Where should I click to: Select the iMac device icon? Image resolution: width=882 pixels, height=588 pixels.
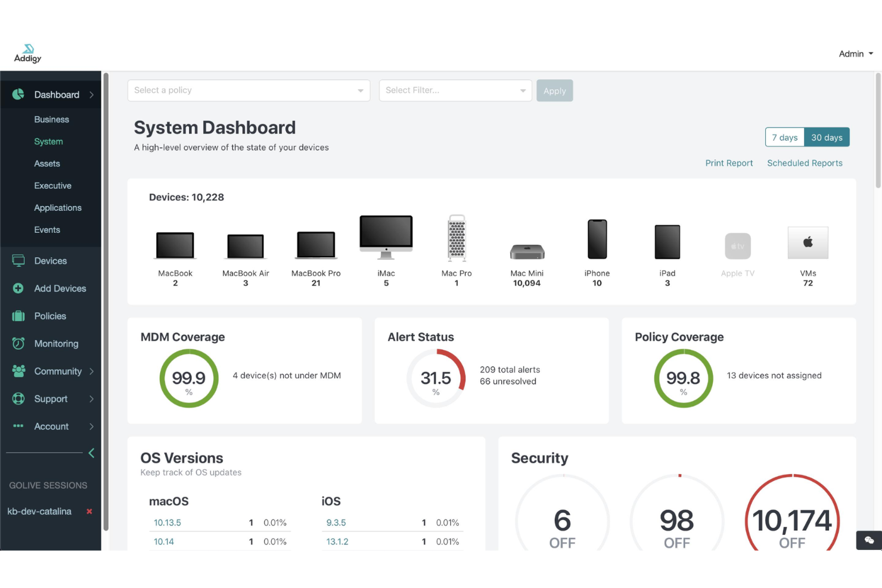click(x=386, y=237)
